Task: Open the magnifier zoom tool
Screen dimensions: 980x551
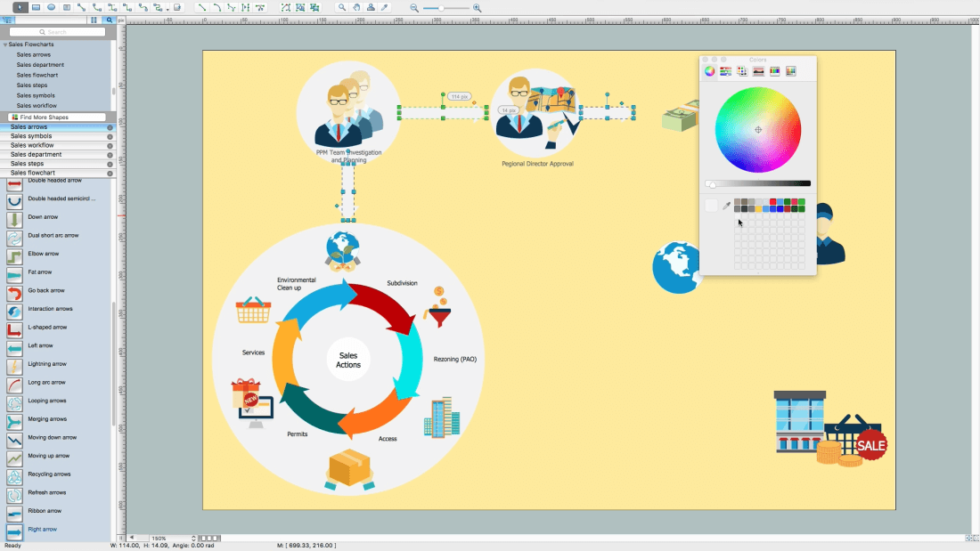Action: coord(341,7)
